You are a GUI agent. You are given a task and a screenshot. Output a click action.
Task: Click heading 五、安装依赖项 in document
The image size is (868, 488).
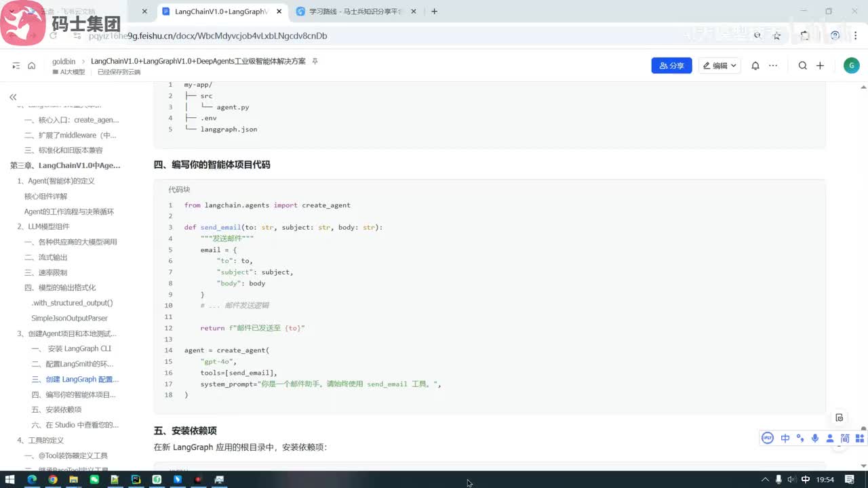tap(185, 431)
